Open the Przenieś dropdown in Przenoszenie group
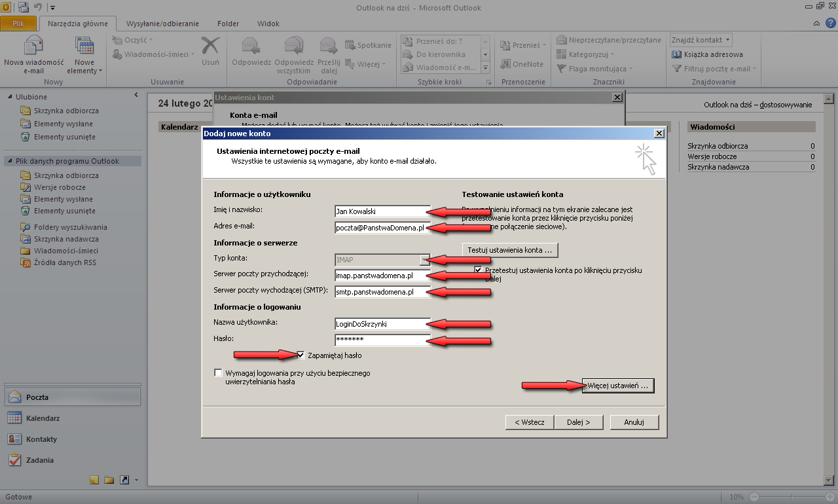This screenshot has width=838, height=504. point(524,45)
